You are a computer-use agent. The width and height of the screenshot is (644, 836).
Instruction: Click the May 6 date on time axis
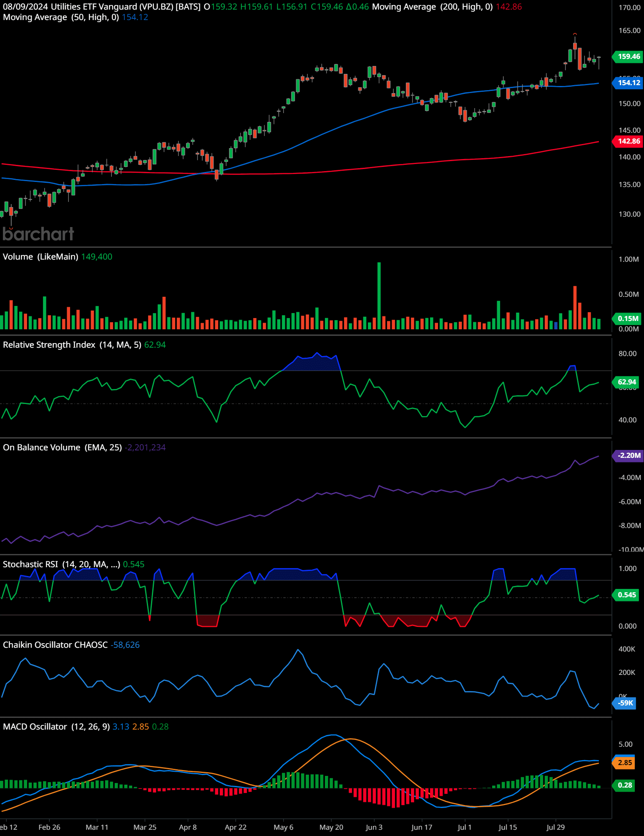point(284,827)
